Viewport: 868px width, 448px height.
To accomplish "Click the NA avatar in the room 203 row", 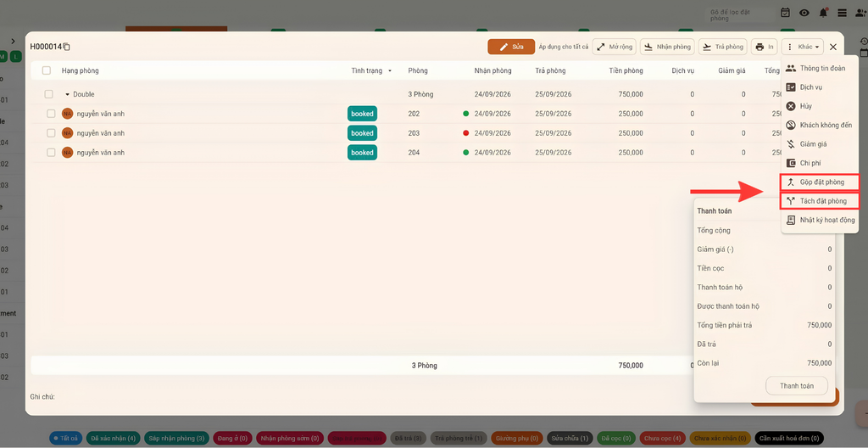I will (68, 133).
